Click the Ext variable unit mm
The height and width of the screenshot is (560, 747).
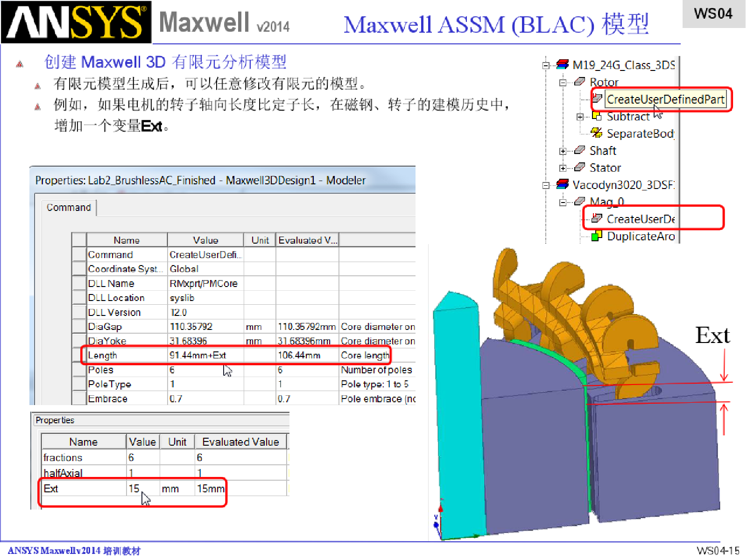click(x=177, y=489)
